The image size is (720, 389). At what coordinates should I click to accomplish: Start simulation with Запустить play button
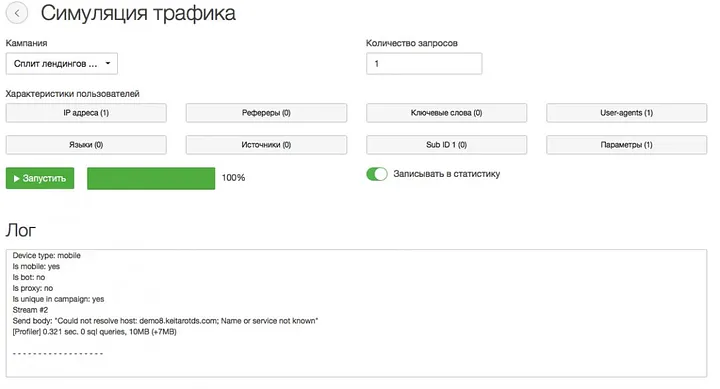click(40, 178)
